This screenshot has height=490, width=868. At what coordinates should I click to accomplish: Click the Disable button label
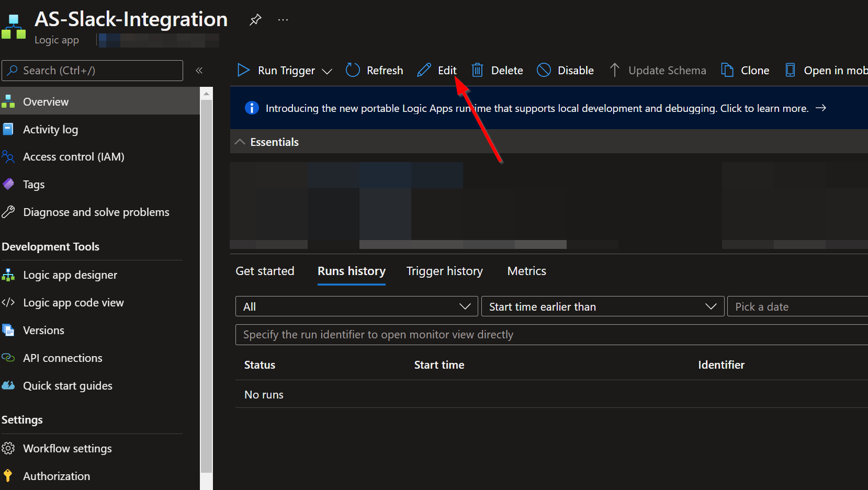tap(576, 70)
